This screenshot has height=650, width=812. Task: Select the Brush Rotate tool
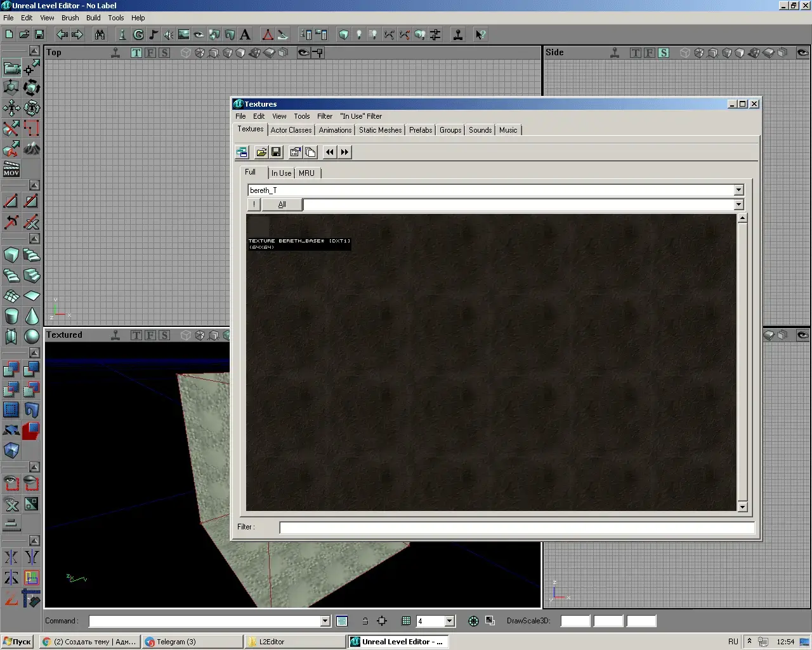(x=32, y=88)
